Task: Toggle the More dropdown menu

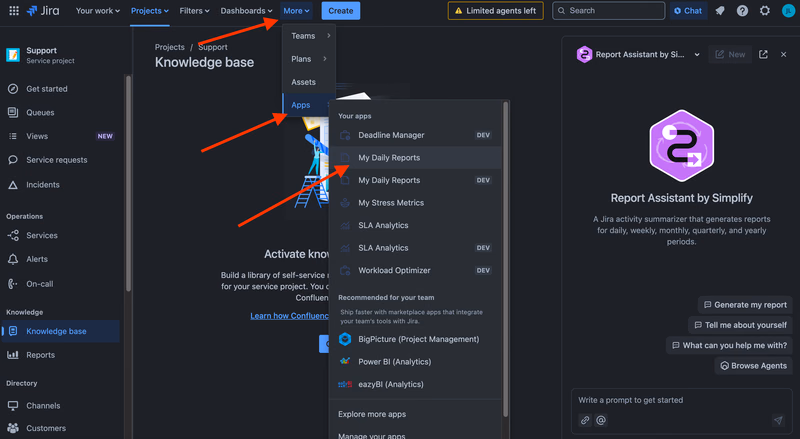Action: (296, 11)
